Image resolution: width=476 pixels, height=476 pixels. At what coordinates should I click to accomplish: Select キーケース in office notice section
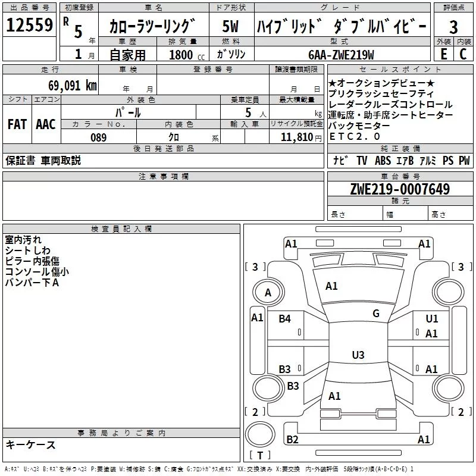click(30, 444)
